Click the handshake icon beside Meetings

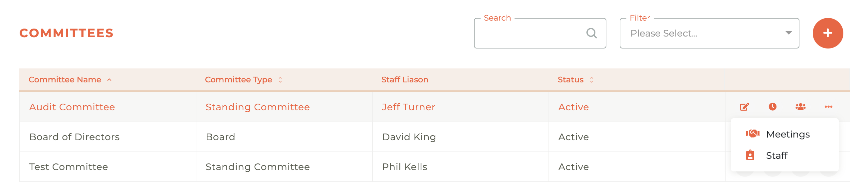(753, 134)
